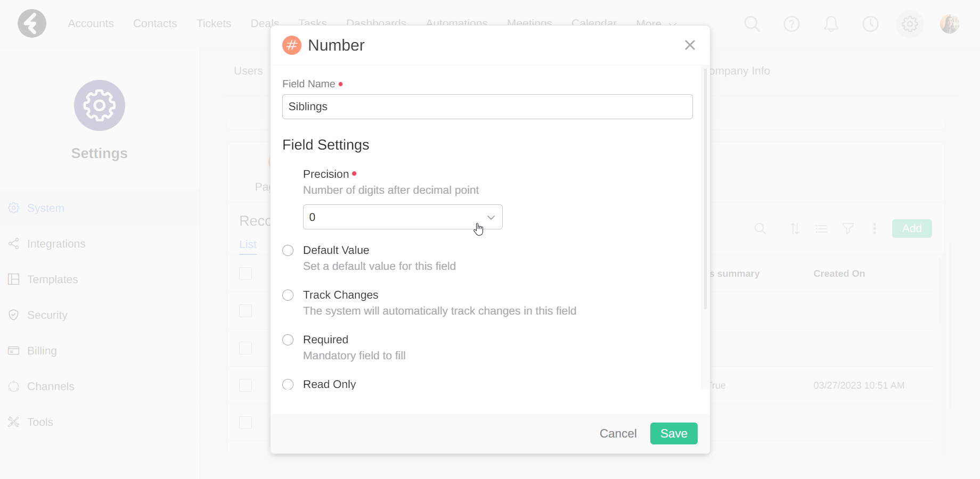Enable the Default Value option
980x479 pixels.
(x=288, y=251)
